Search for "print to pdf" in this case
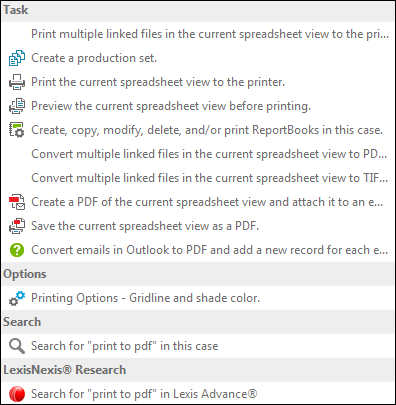Screen dimensions: 396x405 pyautogui.click(x=125, y=346)
